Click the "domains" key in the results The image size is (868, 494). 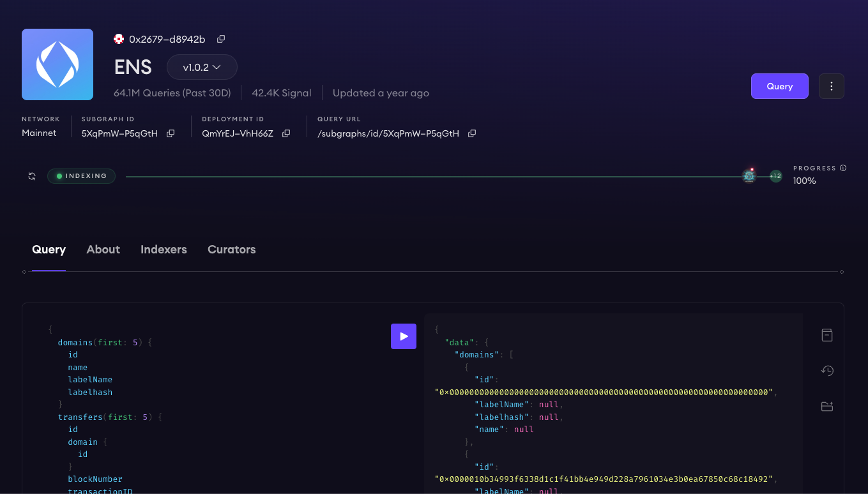point(475,355)
